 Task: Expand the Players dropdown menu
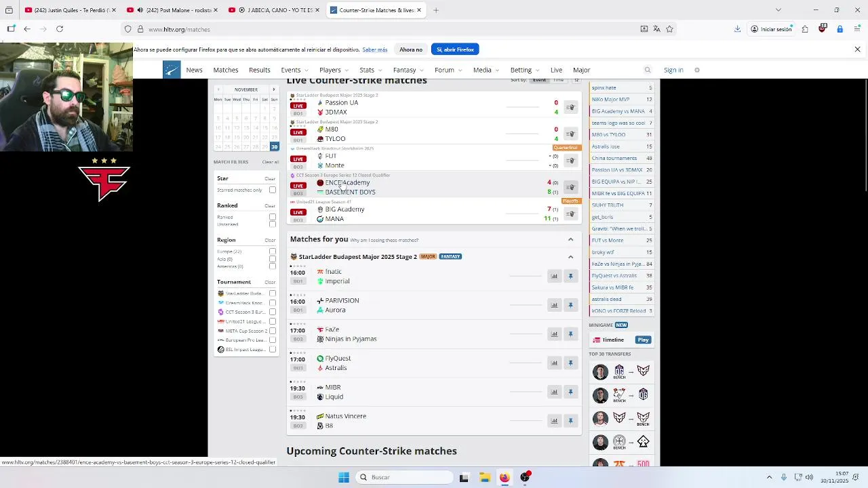(334, 70)
